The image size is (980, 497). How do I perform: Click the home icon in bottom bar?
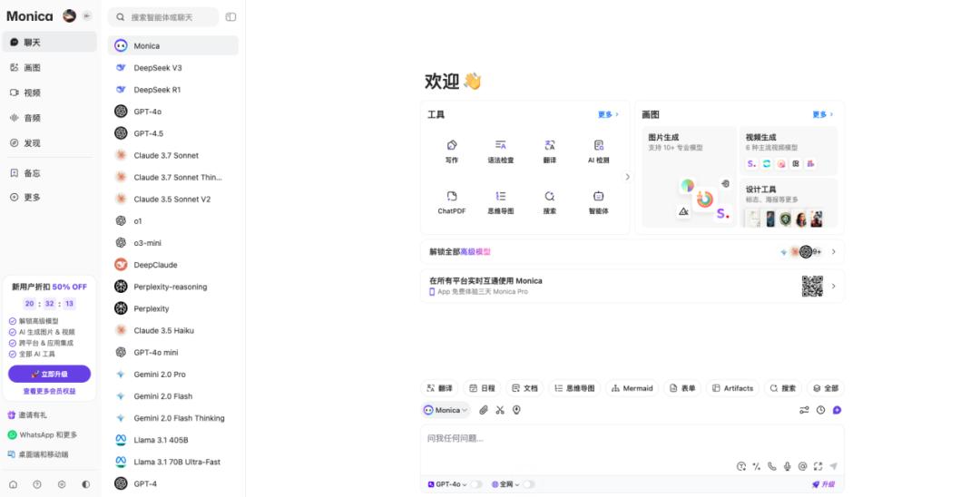(13, 484)
